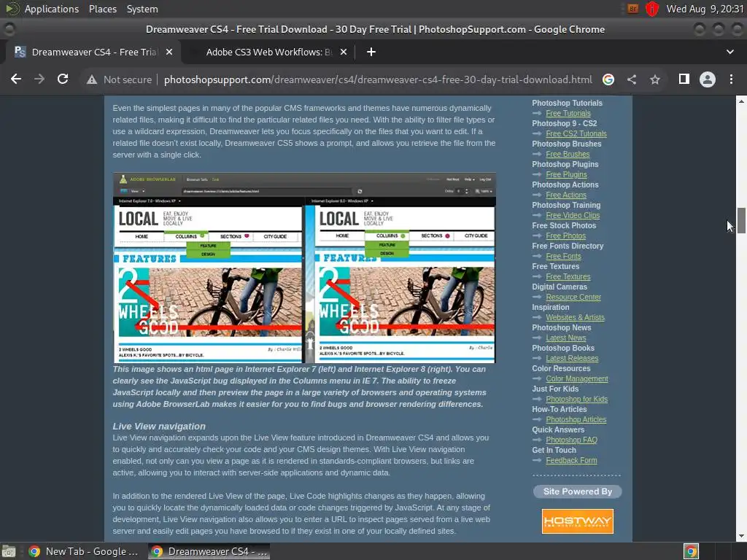Open the Photoshop for Kids link
Image resolution: width=747 pixels, height=560 pixels.
click(576, 400)
